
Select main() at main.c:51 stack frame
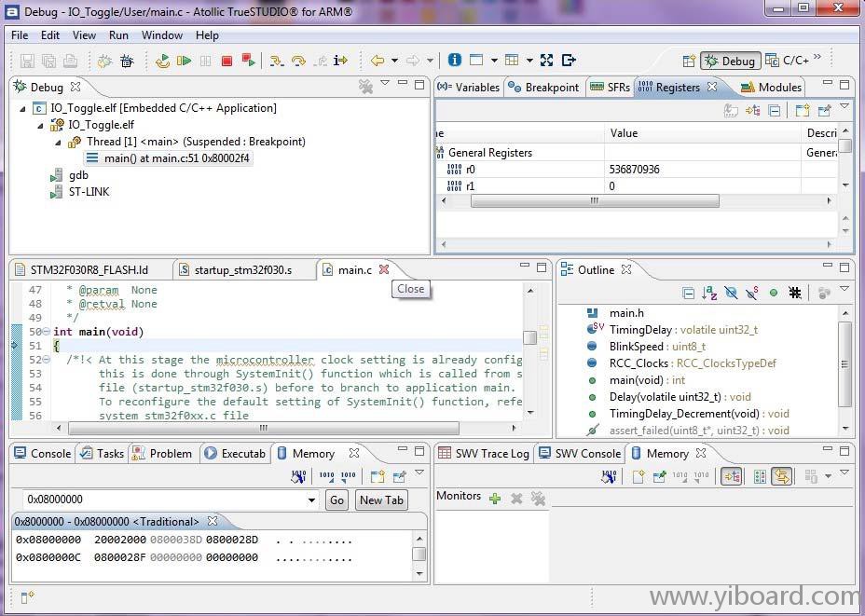(169, 158)
